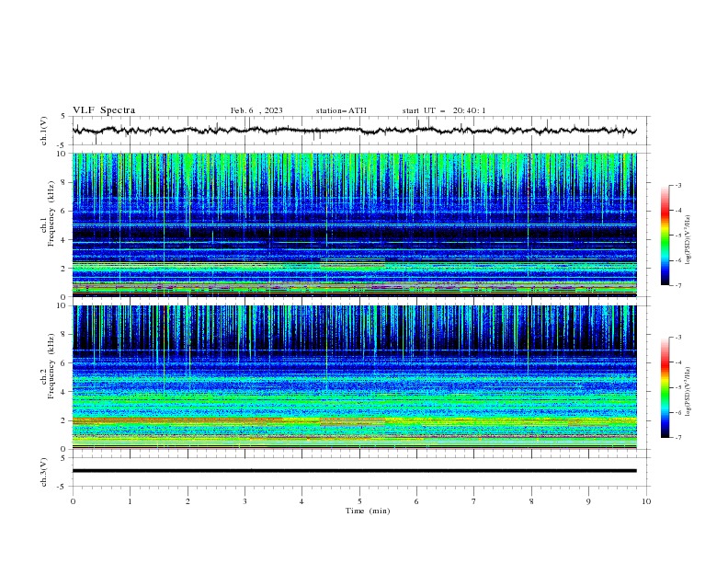Click the "-3" tick on ch.1 colorbar
728x563 pixels.
click(x=677, y=185)
